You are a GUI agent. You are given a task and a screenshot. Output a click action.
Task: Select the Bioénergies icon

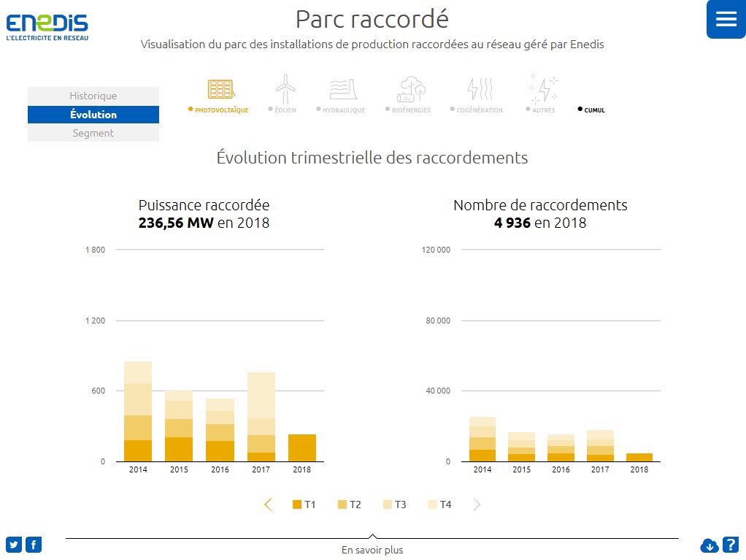(x=411, y=89)
